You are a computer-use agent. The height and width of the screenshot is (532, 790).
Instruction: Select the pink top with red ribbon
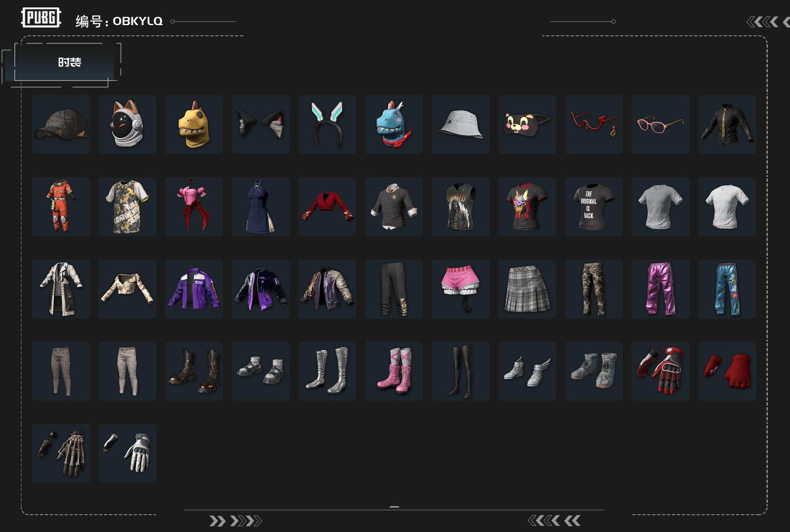194,207
